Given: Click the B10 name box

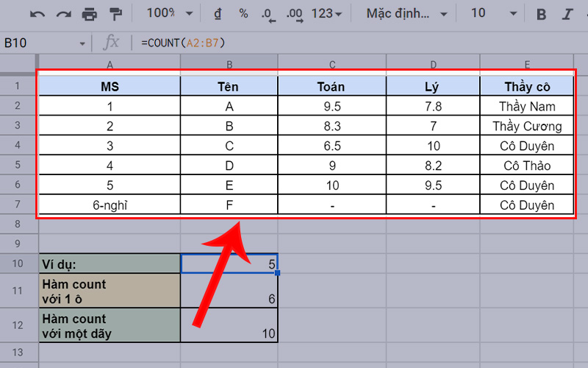Looking at the screenshot, I should tap(40, 43).
